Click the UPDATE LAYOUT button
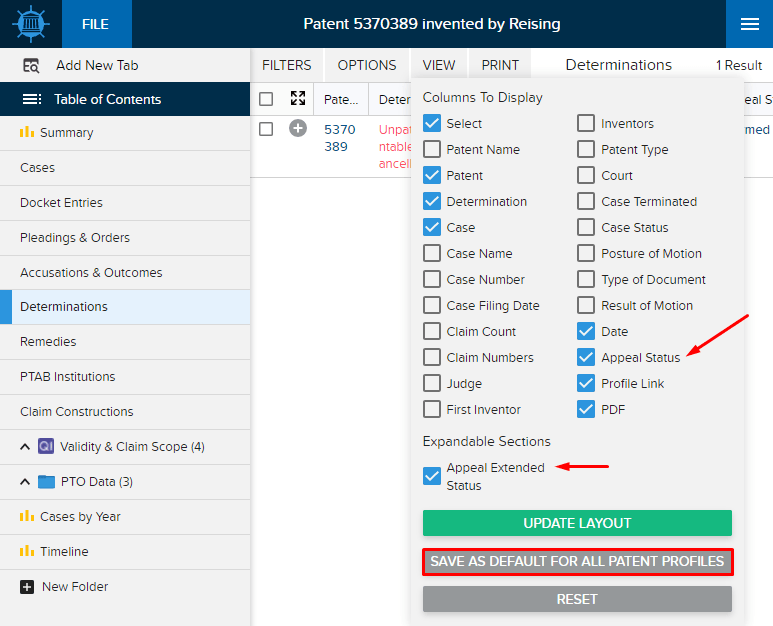 click(x=577, y=523)
